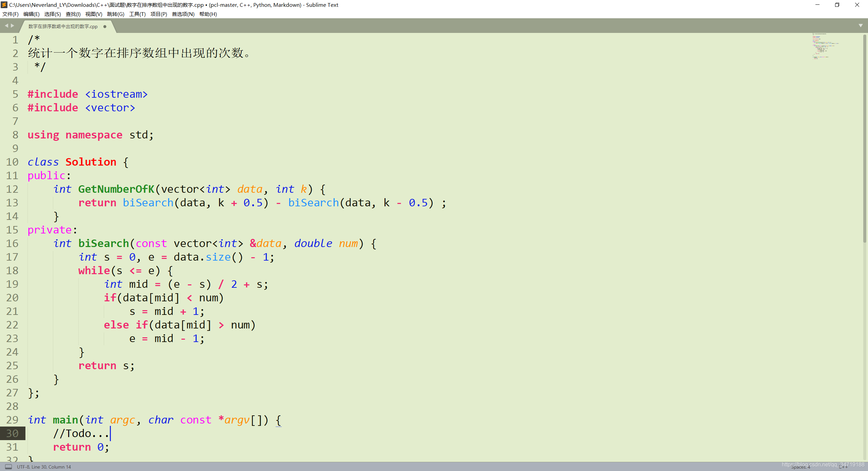Open the 文件(F) menu
Screen dimensions: 868x471
(11, 14)
